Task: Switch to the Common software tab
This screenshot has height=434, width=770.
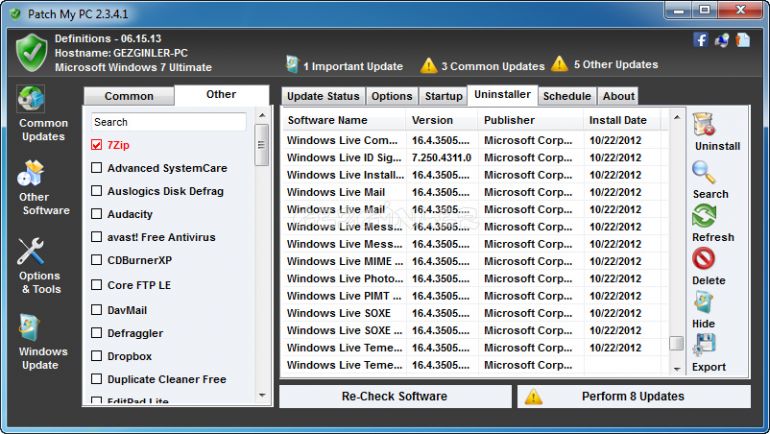Action: (x=129, y=96)
